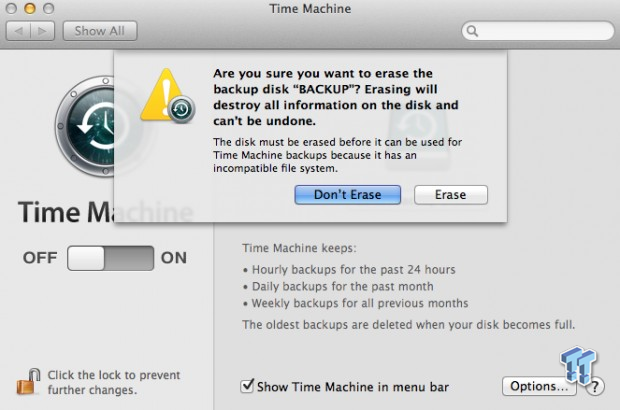Focus the System Preferences search field
The image size is (620, 410).
pyautogui.click(x=538, y=31)
